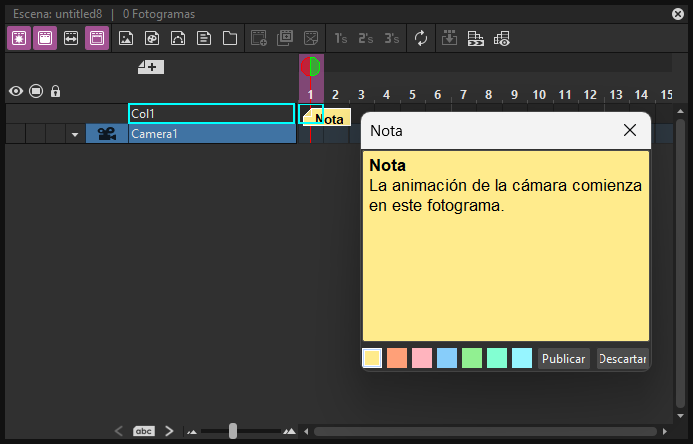
Task: Choose the green note color swatch
Action: click(472, 358)
